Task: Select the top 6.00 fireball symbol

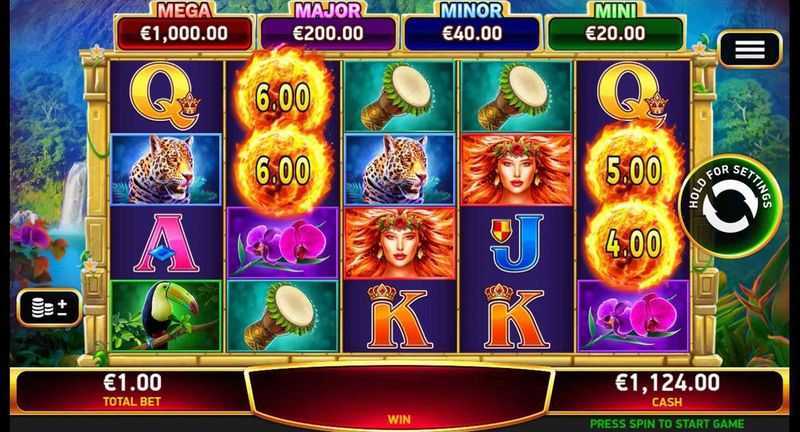Action: (283, 97)
